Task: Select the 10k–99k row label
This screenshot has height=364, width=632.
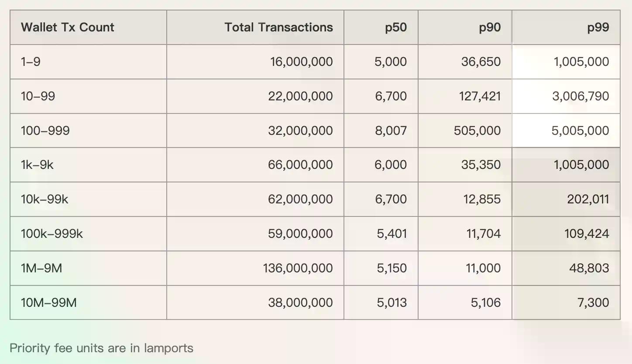Action: (45, 199)
